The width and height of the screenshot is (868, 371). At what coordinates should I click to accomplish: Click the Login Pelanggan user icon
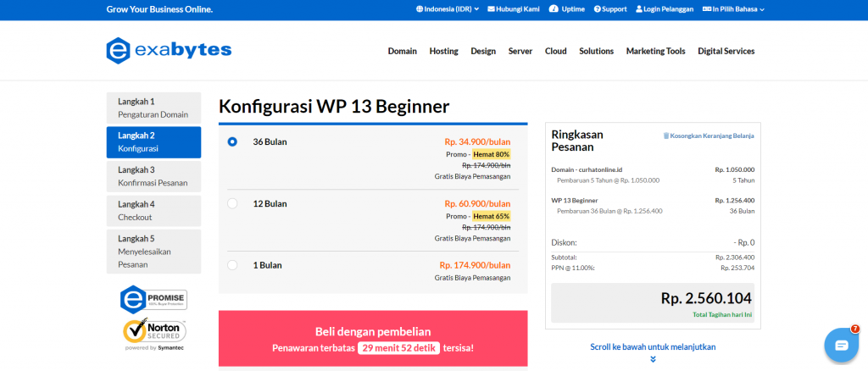click(639, 9)
